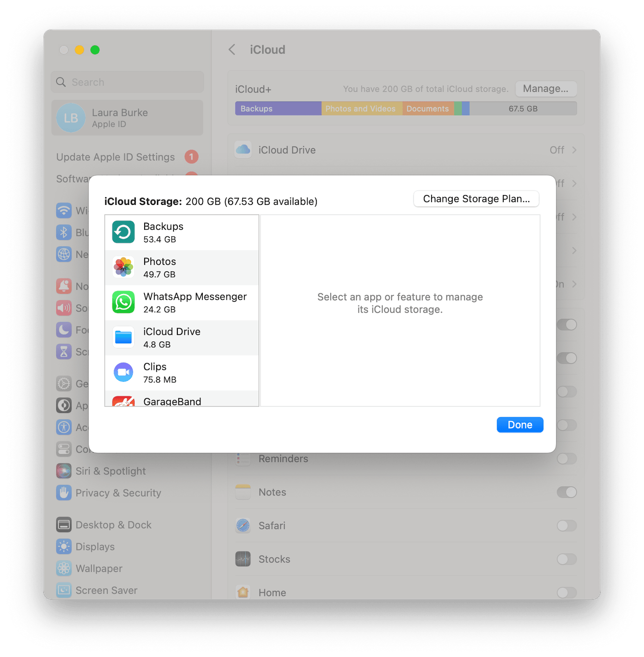Click the Notes app icon
Screen dimensions: 644x657
click(x=243, y=492)
